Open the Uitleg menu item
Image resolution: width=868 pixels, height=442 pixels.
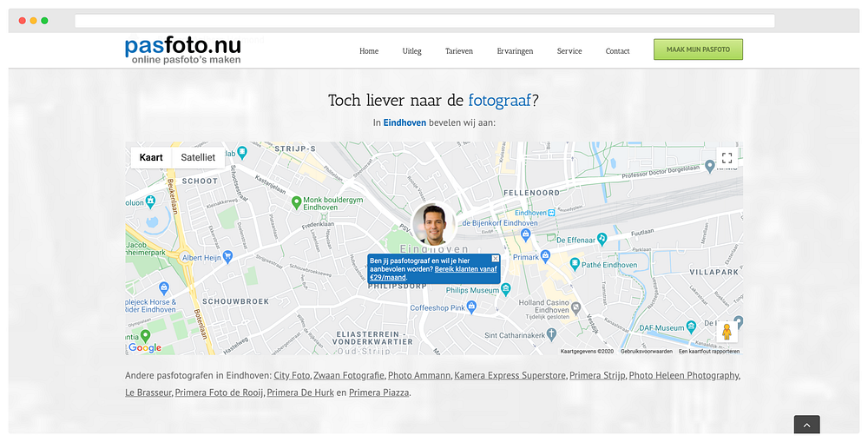(x=411, y=51)
